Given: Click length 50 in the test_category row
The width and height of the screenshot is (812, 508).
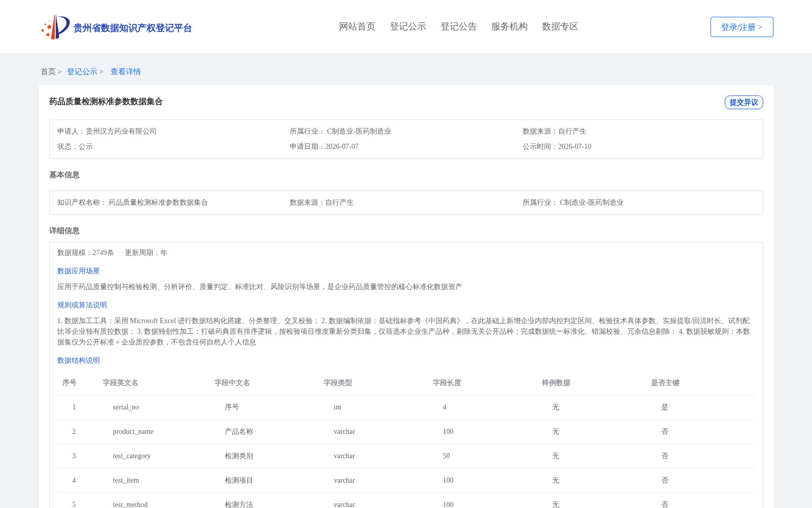Looking at the screenshot, I should (x=446, y=456).
